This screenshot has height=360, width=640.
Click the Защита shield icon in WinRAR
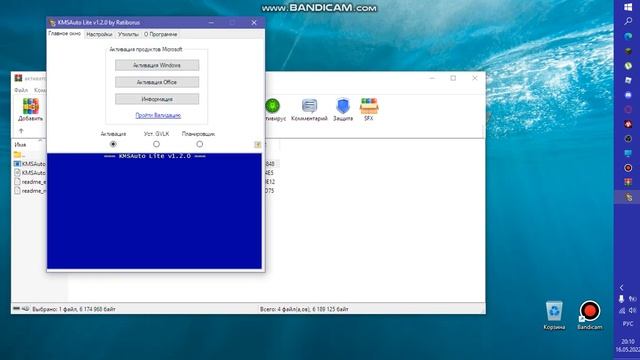(343, 109)
